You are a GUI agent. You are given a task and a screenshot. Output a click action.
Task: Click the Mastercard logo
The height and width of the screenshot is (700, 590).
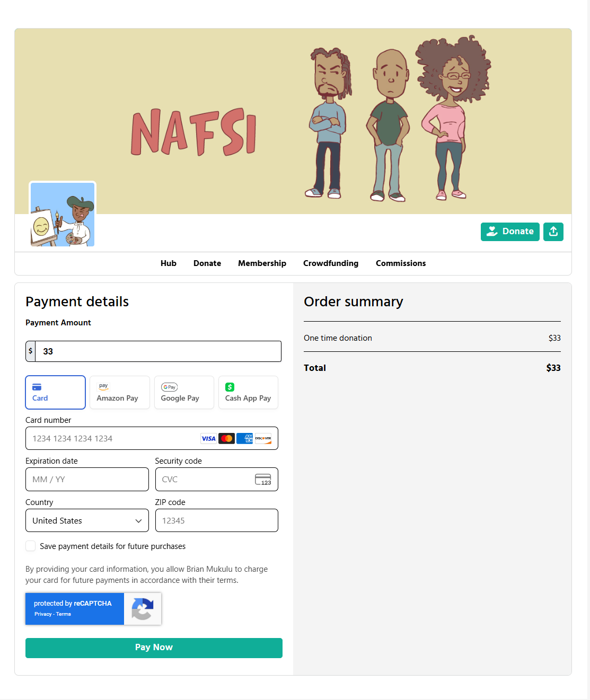coord(226,438)
